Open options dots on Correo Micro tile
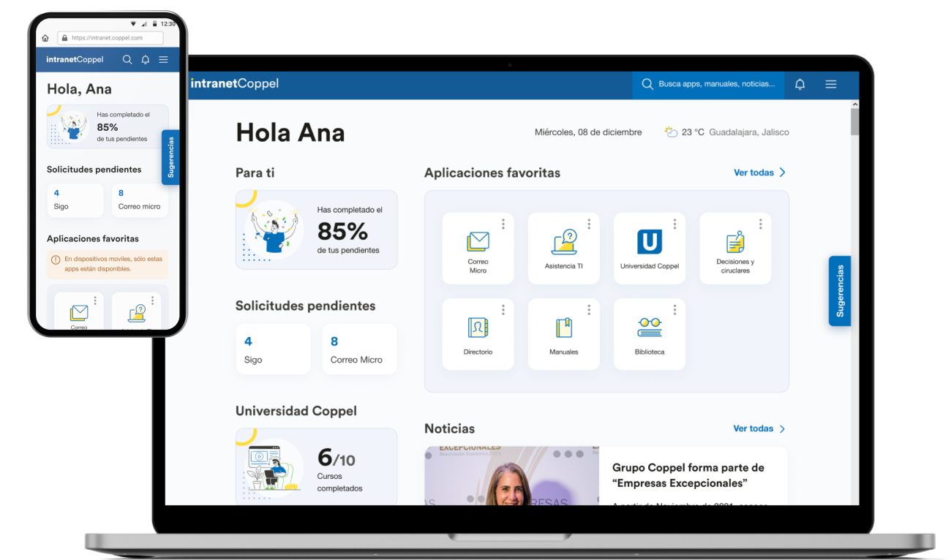Image resolution: width=951 pixels, height=560 pixels. click(503, 224)
